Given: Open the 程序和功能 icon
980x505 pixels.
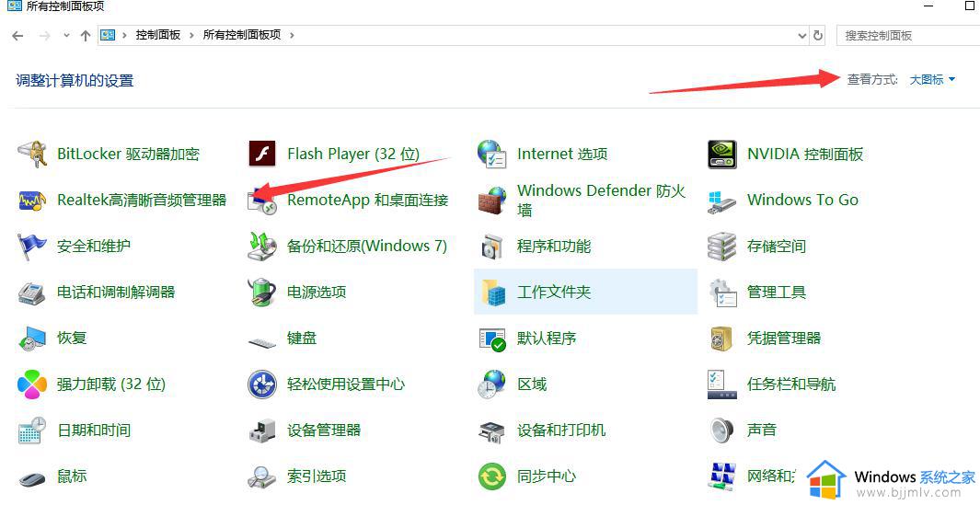Looking at the screenshot, I should tap(492, 247).
